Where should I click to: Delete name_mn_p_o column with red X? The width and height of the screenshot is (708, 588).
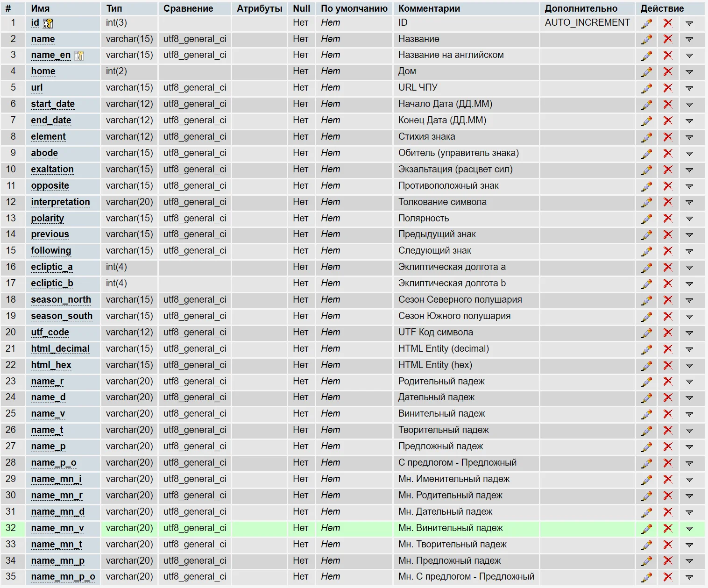coord(668,577)
